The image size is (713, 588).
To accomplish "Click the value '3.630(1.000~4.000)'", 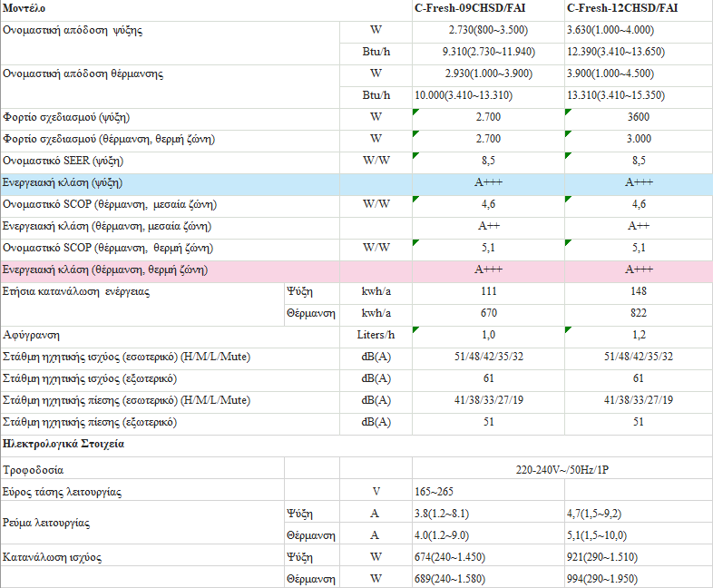I will (610, 30).
